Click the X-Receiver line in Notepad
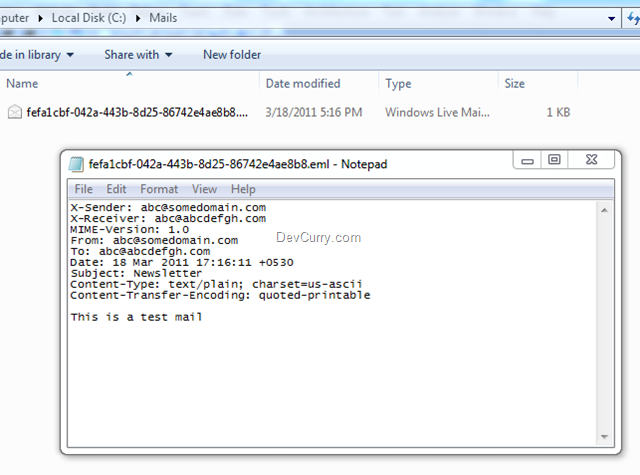Screen dimensions: 640x475 pyautogui.click(x=168, y=218)
